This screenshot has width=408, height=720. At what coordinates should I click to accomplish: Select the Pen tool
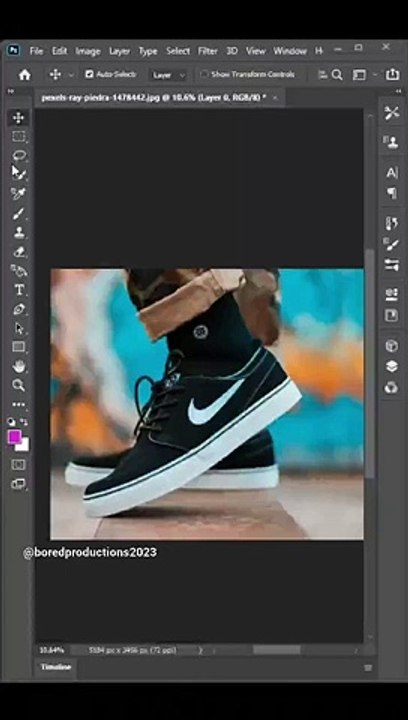[18, 309]
